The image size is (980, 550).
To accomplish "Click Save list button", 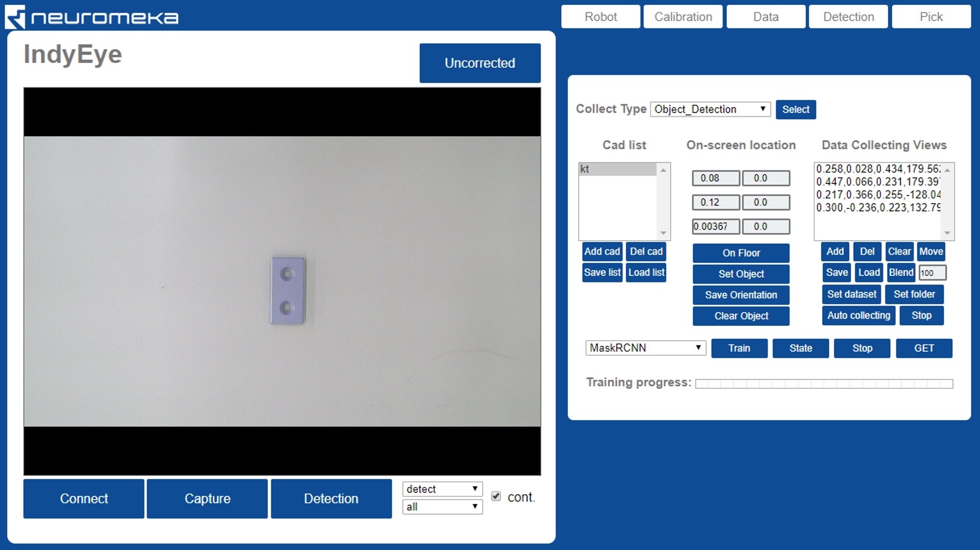I will (x=602, y=273).
